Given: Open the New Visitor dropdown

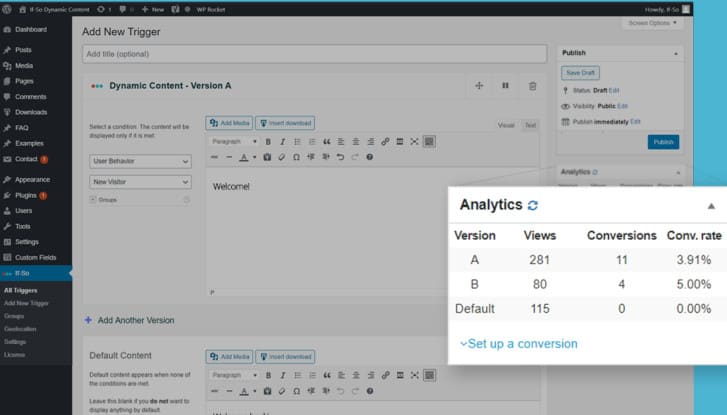Looking at the screenshot, I should [x=140, y=182].
